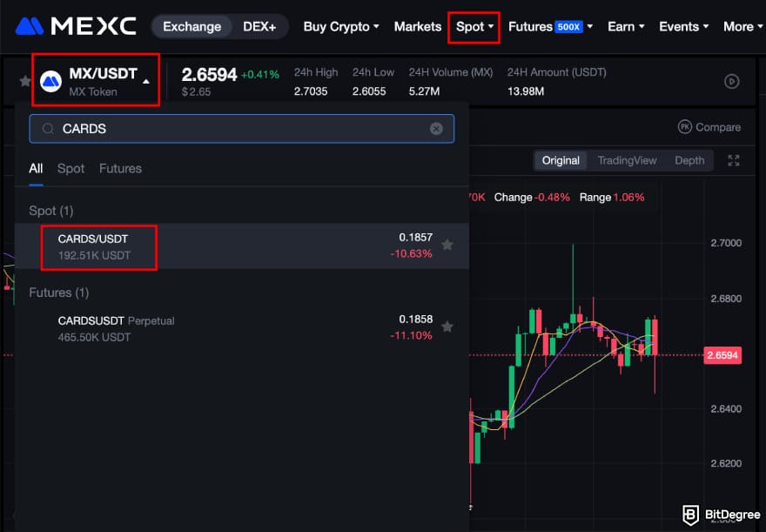This screenshot has width=766, height=532.
Task: Click the search magnifier icon
Action: click(48, 129)
